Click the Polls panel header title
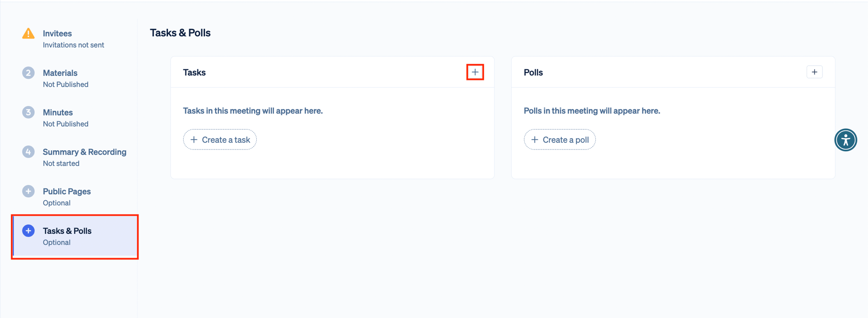868x318 pixels. coord(533,73)
